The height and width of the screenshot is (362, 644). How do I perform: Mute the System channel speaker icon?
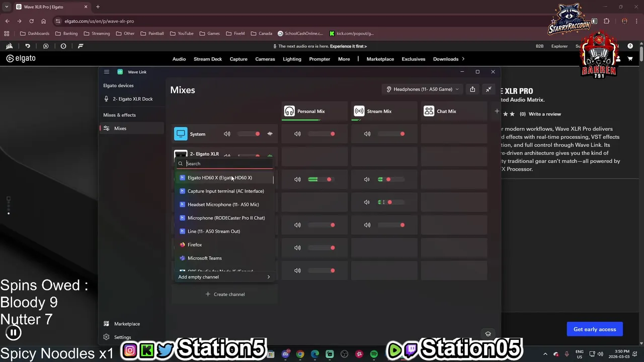[x=227, y=134]
